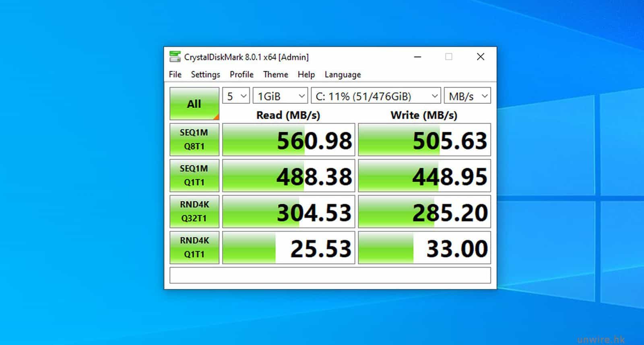Expand the test count dropdown showing 5
Screen dimensions: 644x345
click(236, 96)
